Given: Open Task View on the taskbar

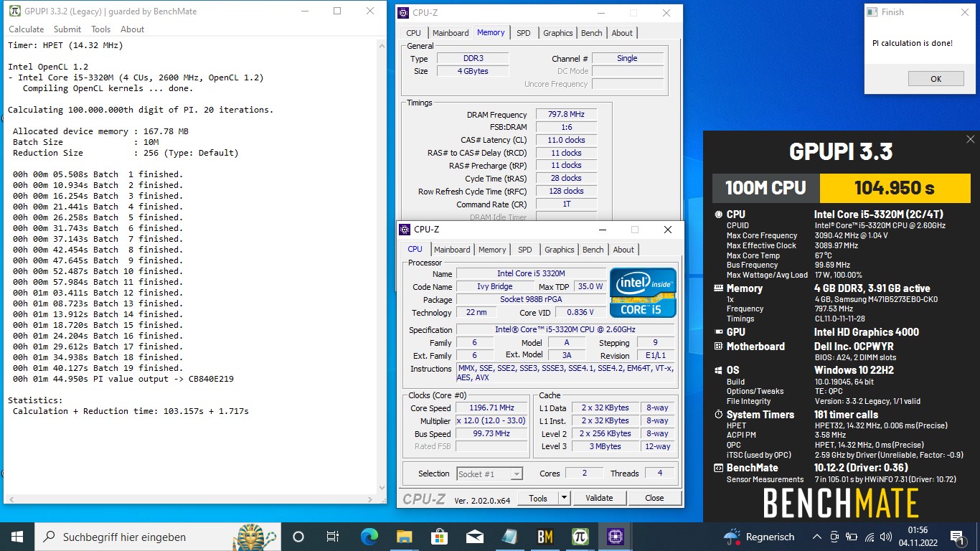Looking at the screenshot, I should (333, 536).
